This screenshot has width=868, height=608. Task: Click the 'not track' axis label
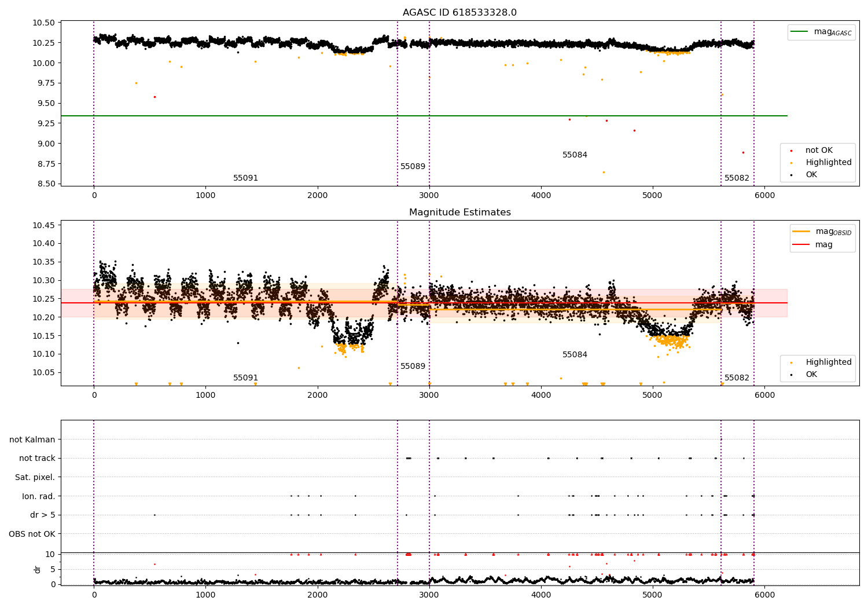37,459
